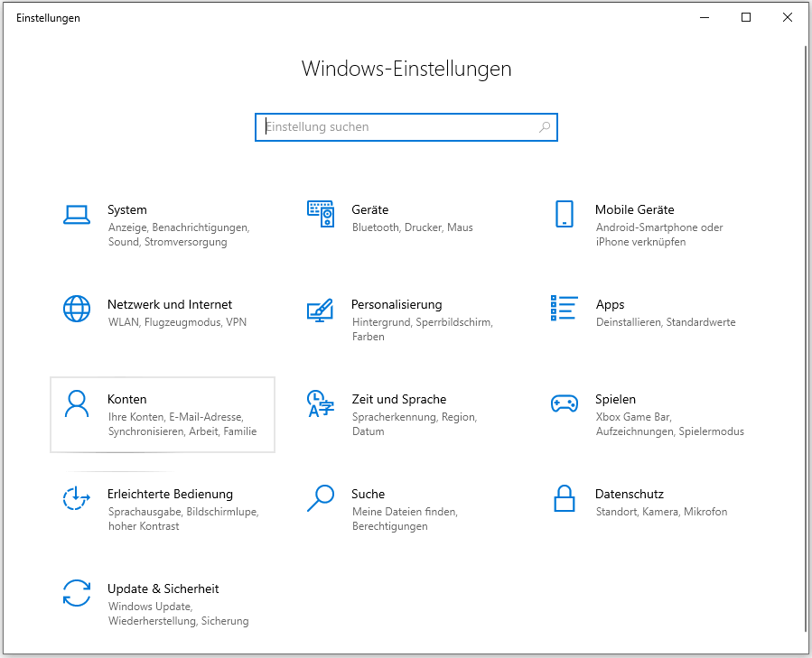Click the Erleichterte Bedienung icon

coord(77,498)
